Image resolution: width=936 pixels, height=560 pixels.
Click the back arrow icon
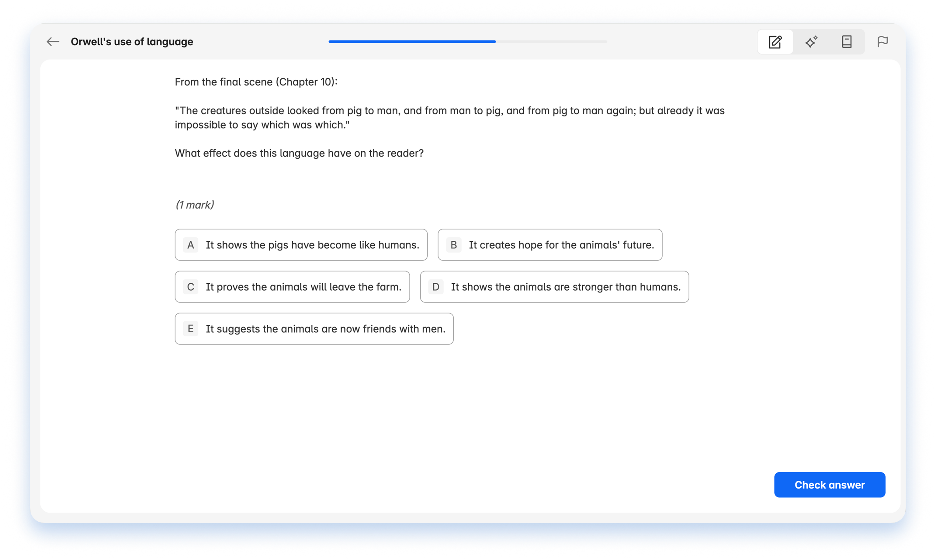pos(53,42)
